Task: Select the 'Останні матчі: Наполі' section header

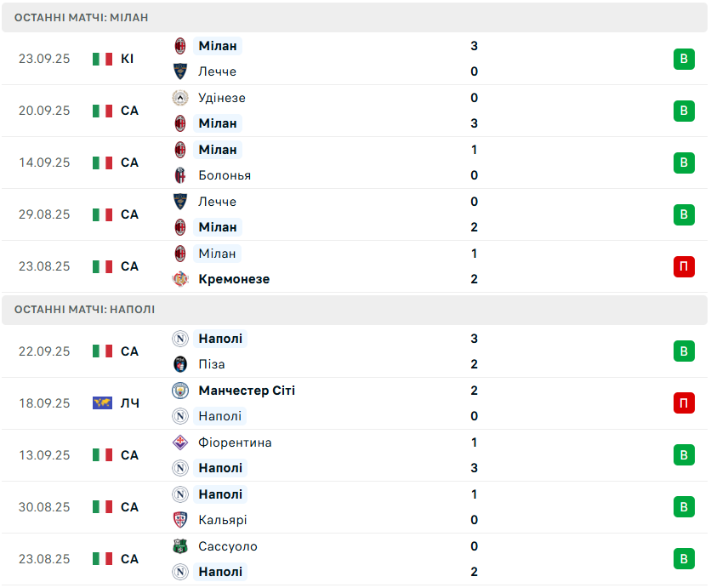Action: pos(84,310)
